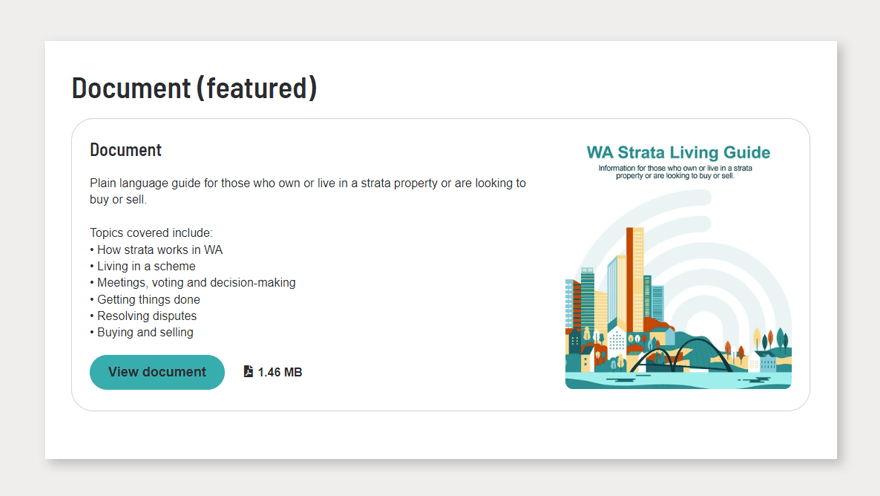Click the 'Topics covered include:' line
The width and height of the screenshot is (880, 496).
151,233
